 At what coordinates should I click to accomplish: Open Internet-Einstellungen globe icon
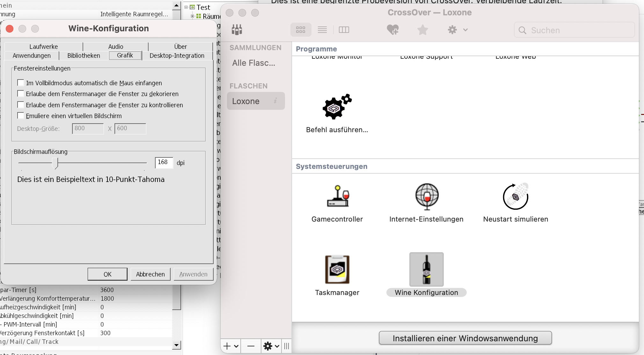(427, 196)
